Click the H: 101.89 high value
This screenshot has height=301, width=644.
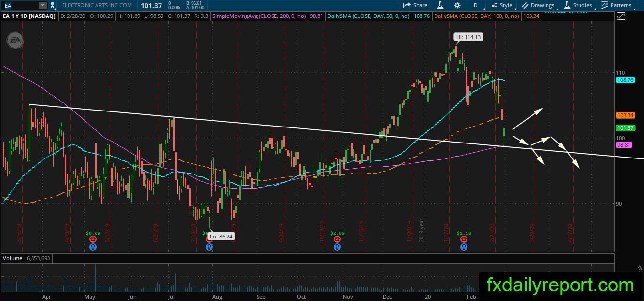tap(129, 16)
